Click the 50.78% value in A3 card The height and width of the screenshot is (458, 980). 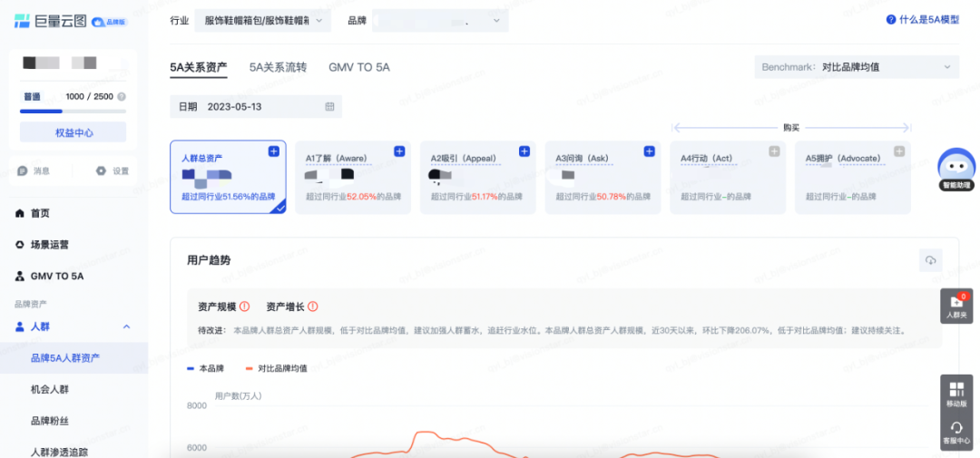pos(612,196)
